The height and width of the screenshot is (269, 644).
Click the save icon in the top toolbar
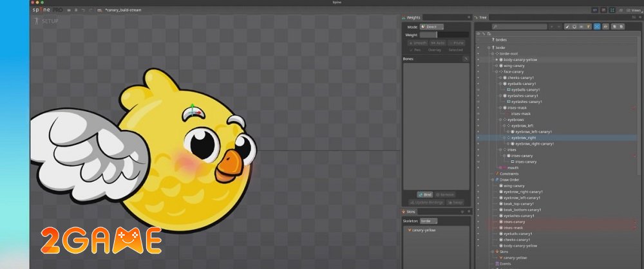(77, 10)
